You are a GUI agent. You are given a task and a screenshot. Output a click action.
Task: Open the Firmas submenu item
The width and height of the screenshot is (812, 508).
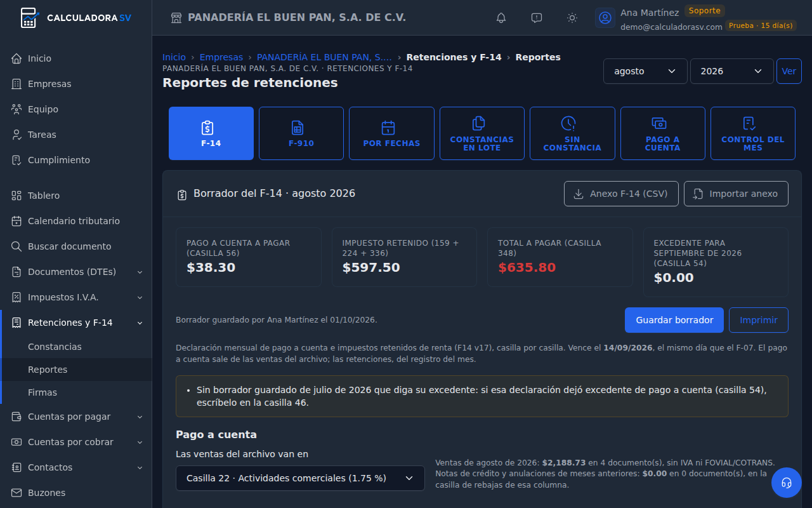click(76, 392)
